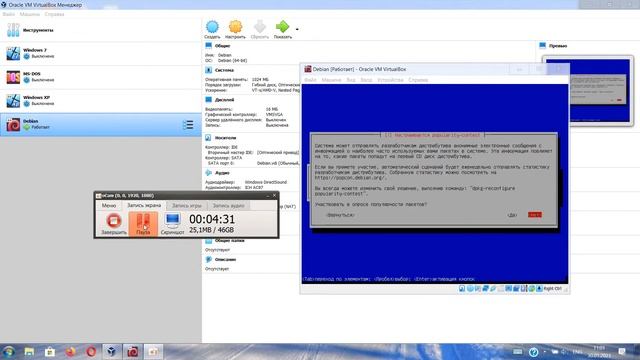This screenshot has width=640, height=360.
Task: Click the hard disk indicator in the VM status bar
Action: point(462,289)
